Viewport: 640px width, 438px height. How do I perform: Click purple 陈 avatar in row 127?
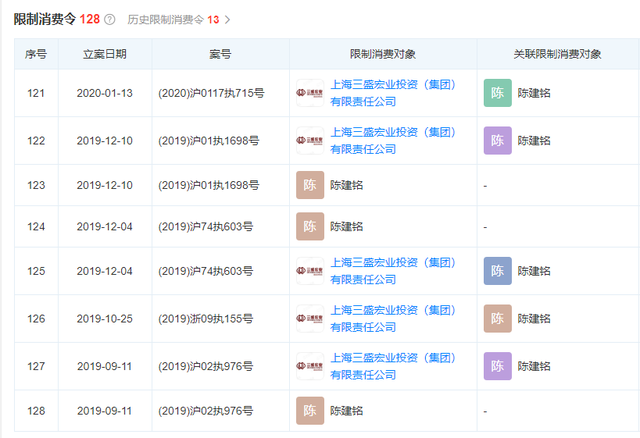click(x=498, y=366)
